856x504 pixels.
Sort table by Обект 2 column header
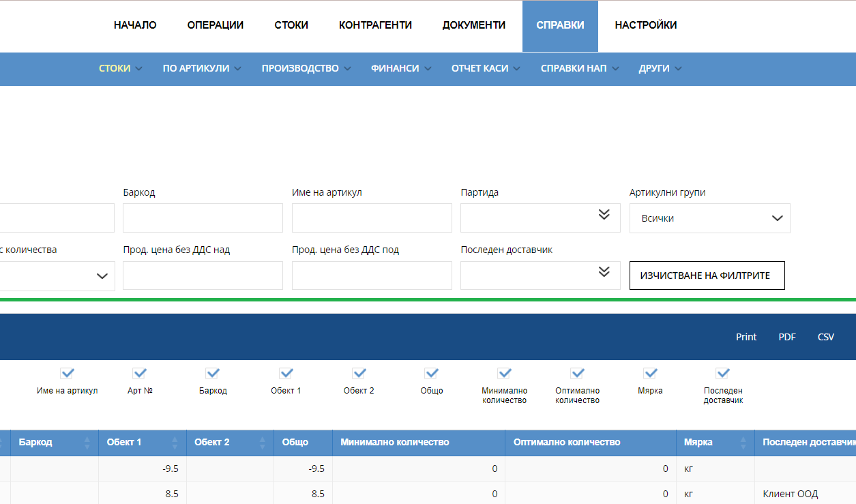coord(230,443)
